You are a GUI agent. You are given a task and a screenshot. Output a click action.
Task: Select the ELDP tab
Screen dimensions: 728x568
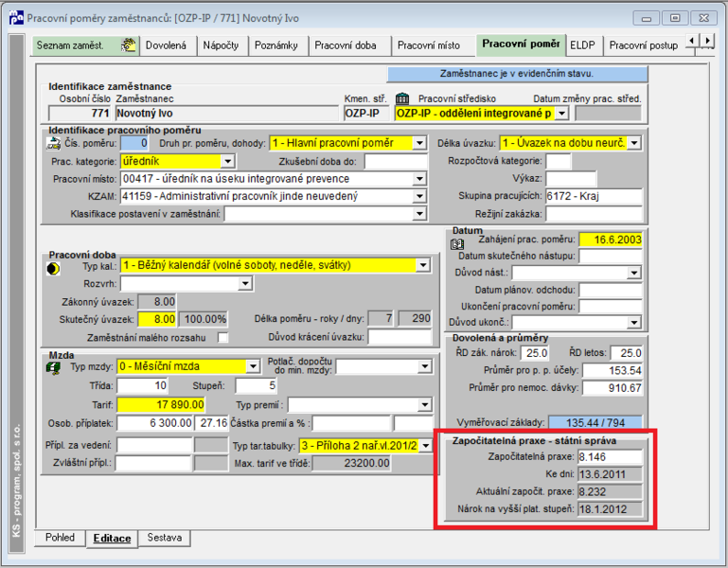point(582,45)
